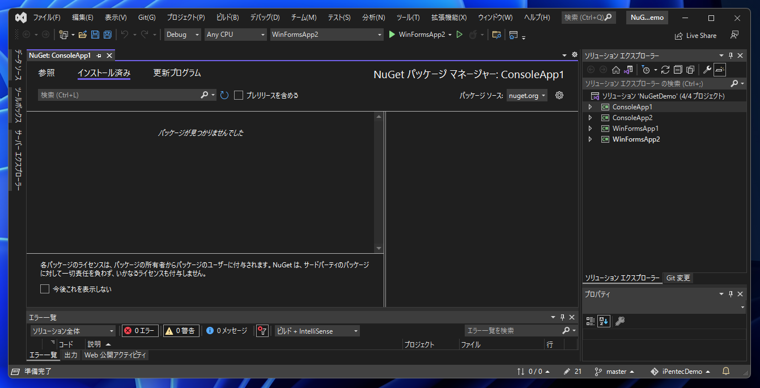760x388 pixels.
Task: Click pending changes filter clock icon
Action: click(x=645, y=70)
